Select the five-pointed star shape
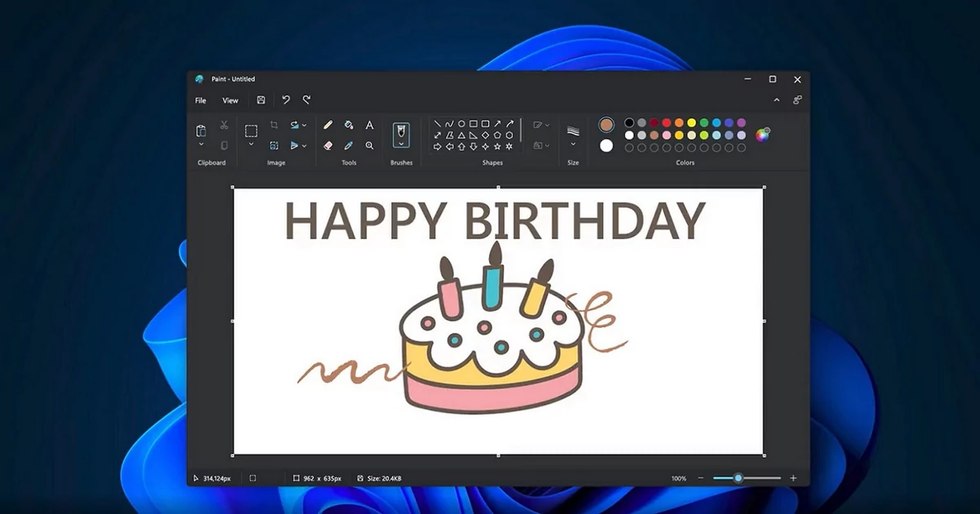The height and width of the screenshot is (514, 980). point(497,146)
